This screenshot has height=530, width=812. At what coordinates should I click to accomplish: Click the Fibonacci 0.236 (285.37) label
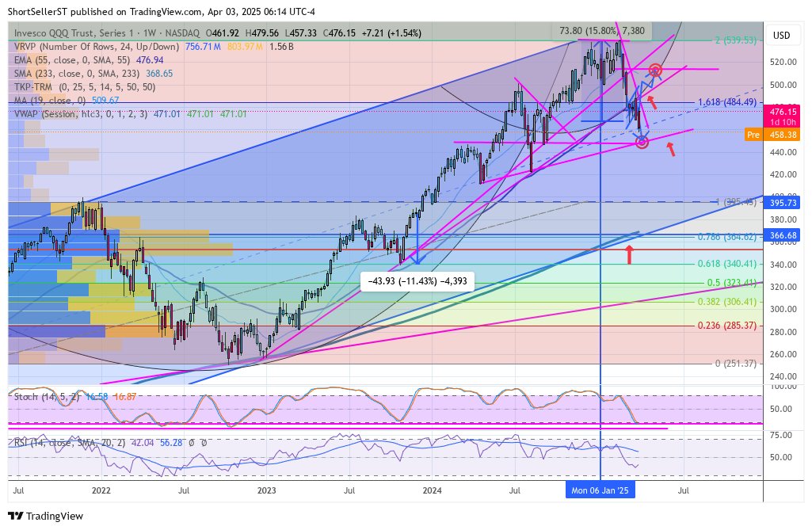[x=727, y=326]
